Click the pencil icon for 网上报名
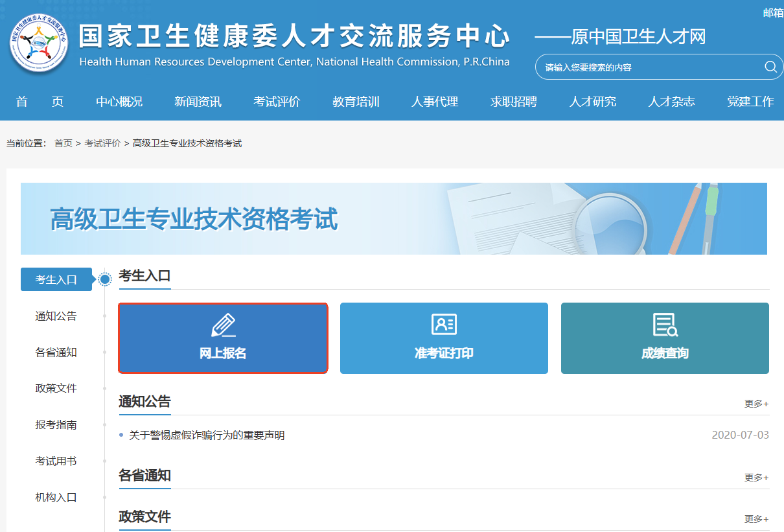Image resolution: width=784 pixels, height=532 pixels. (x=224, y=325)
